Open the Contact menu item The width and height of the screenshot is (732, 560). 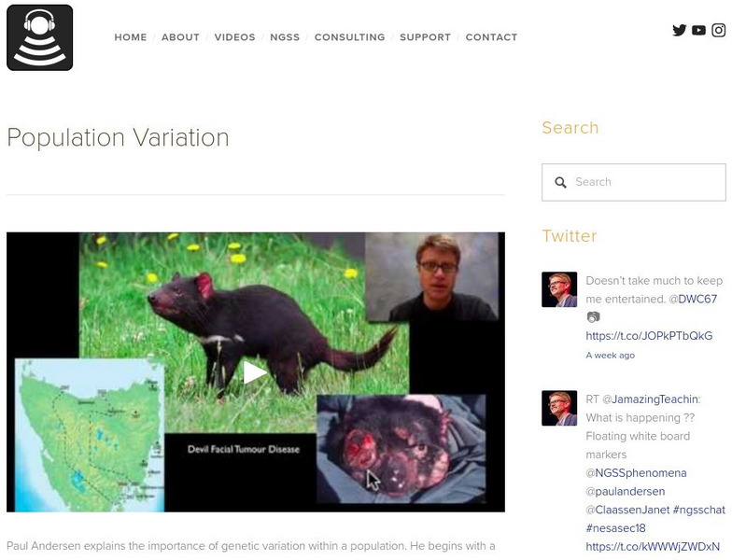pyautogui.click(x=491, y=37)
